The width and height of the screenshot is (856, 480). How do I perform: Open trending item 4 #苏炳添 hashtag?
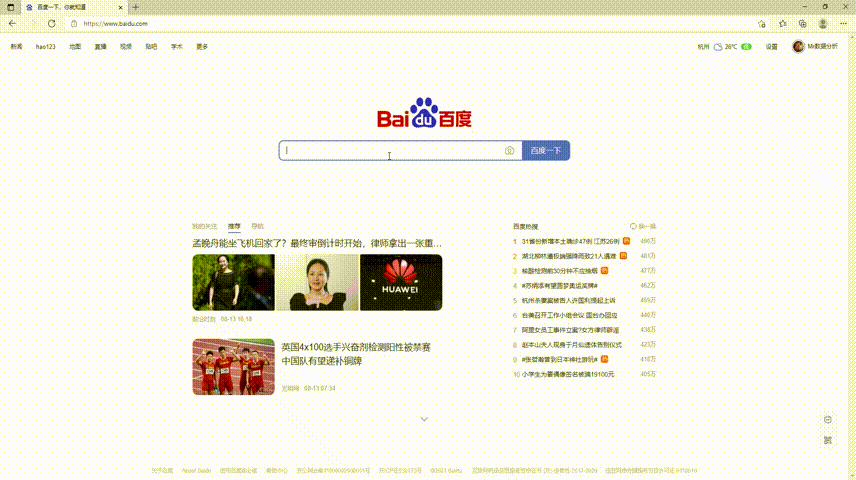[560, 285]
